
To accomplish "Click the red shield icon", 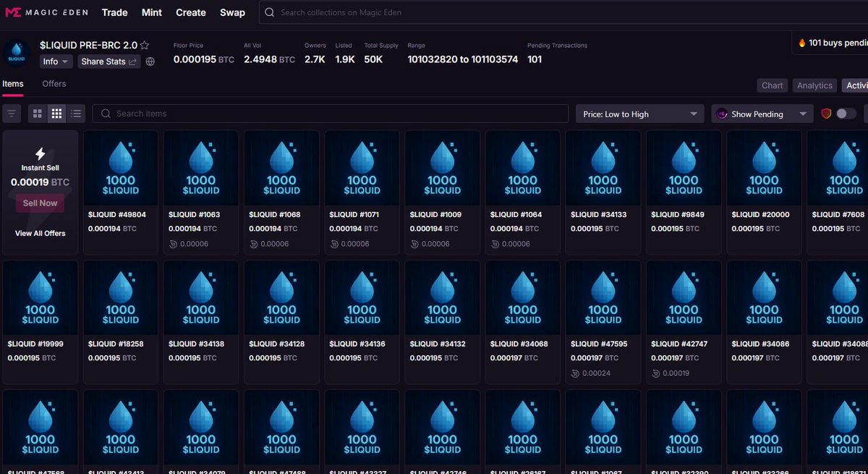I will 827,114.
